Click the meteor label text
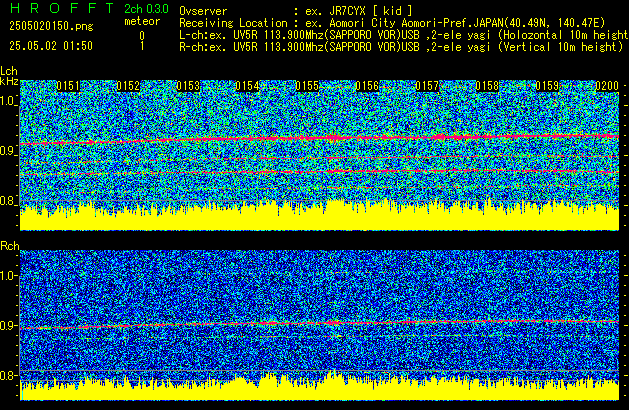This screenshot has width=629, height=410. coord(142,21)
